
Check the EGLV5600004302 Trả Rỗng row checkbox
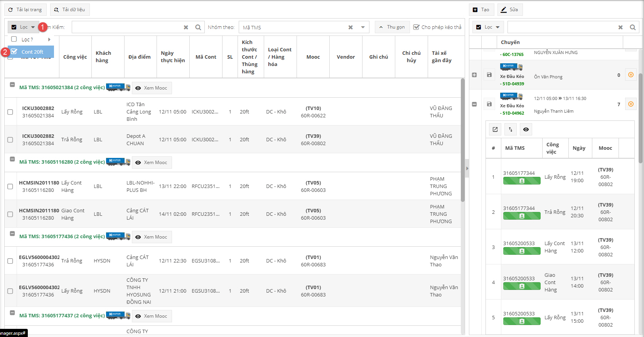(10, 261)
